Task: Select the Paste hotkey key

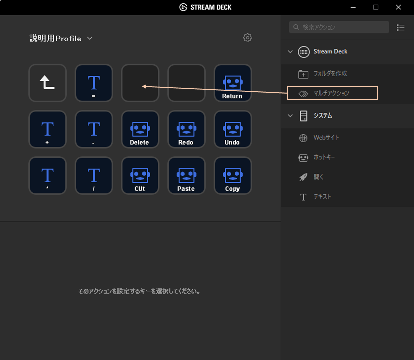Action: coord(186,176)
